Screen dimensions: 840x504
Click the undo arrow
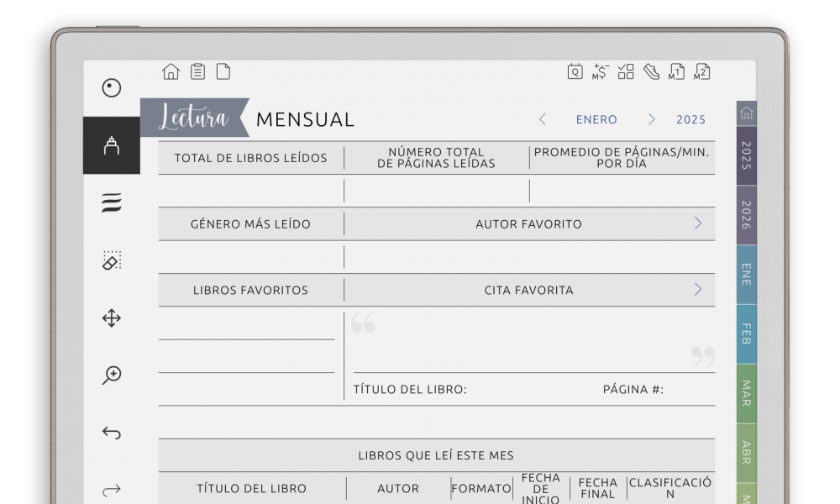(112, 433)
